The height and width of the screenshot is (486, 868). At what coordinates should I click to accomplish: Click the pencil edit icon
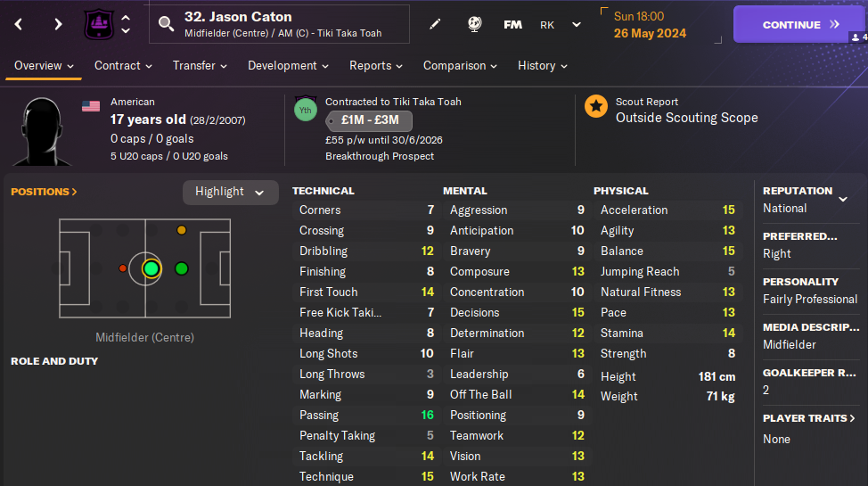435,24
